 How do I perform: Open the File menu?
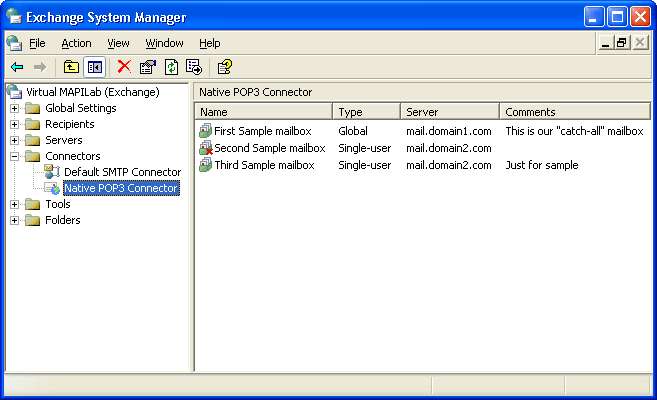37,43
